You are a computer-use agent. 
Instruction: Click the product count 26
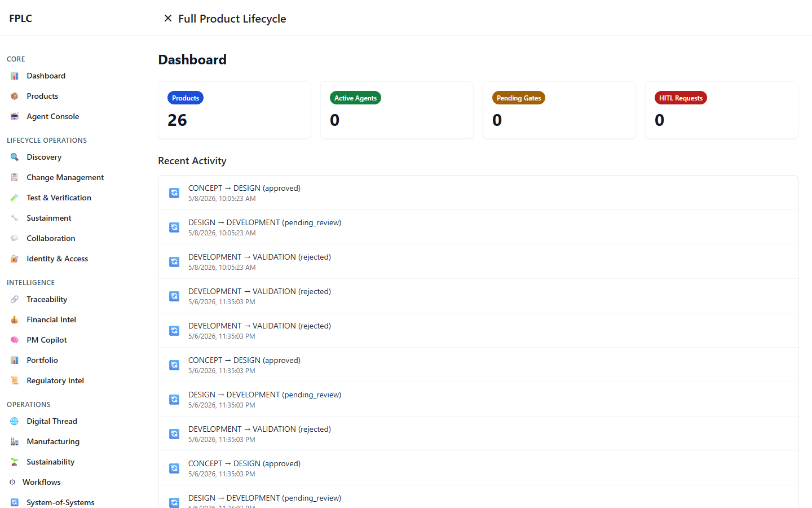(177, 120)
